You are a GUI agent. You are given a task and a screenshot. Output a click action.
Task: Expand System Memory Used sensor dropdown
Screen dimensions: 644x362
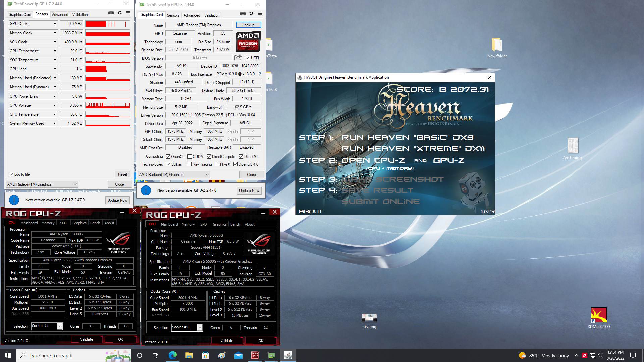55,123
